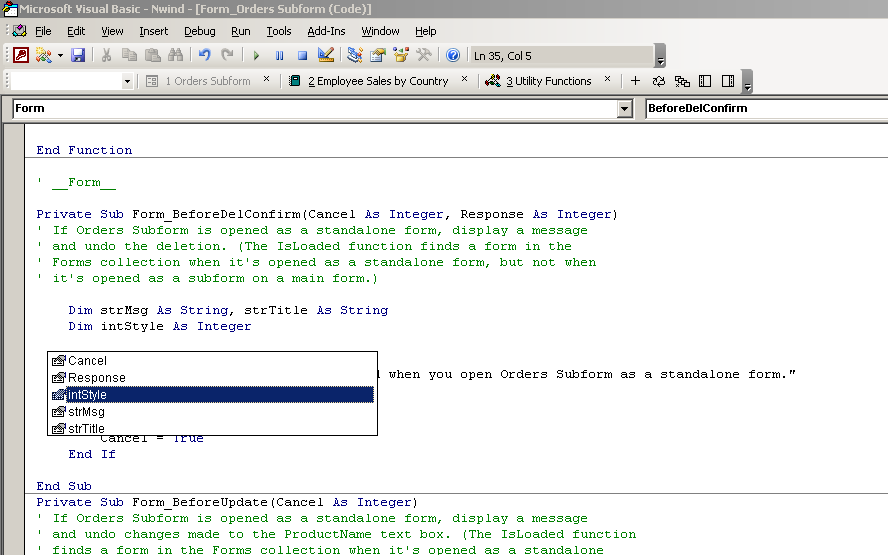Image resolution: width=888 pixels, height=555 pixels.
Task: Click the View Microsoft Access icon
Action: [21, 55]
